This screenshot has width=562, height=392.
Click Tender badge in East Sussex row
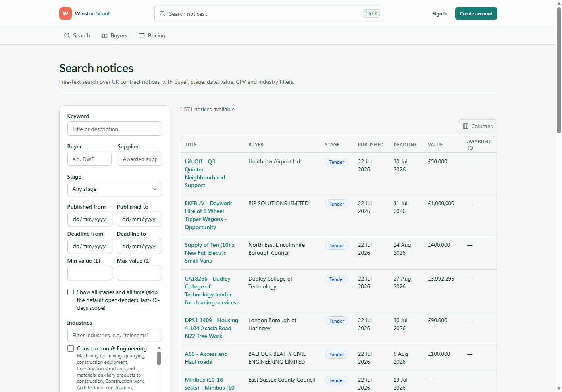pos(337,380)
